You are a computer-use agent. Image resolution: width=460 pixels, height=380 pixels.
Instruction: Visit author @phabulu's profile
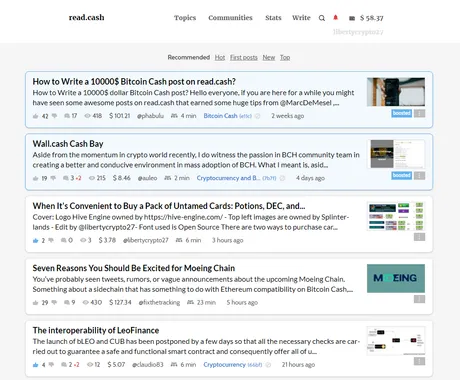[150, 116]
